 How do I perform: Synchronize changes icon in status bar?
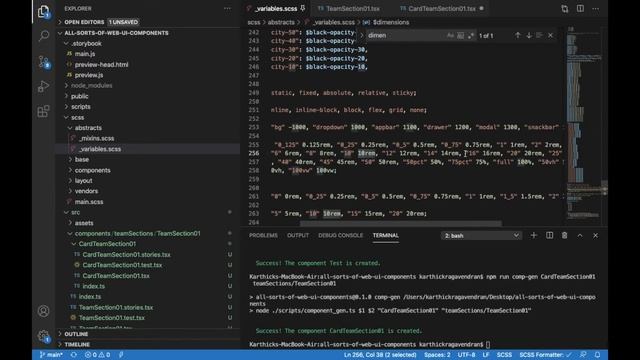(73, 355)
